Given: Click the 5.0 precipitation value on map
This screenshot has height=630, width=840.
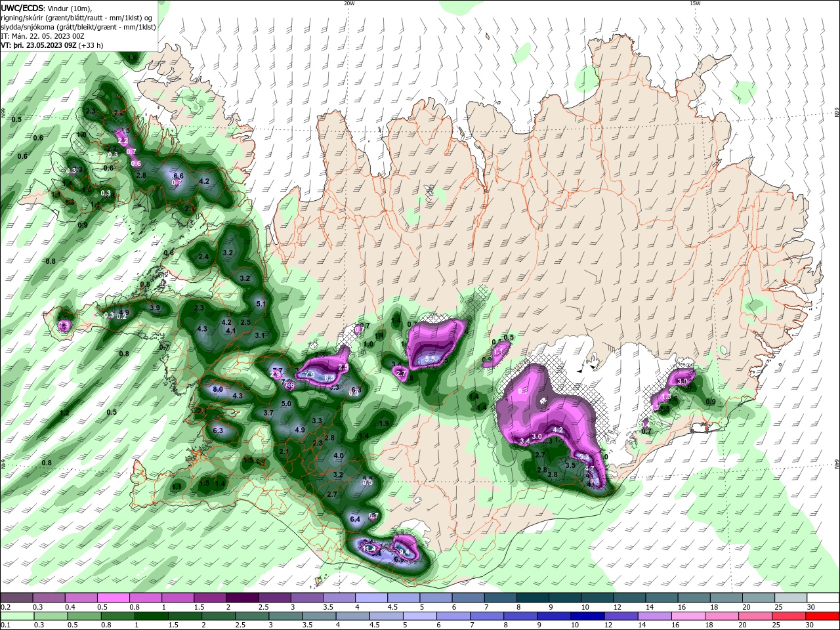Looking at the screenshot, I should 286,404.
